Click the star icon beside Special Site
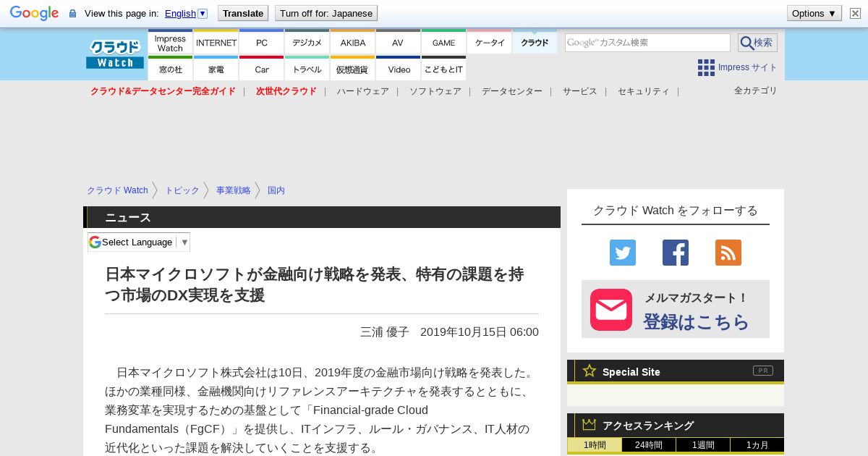The width and height of the screenshot is (868, 456). click(x=590, y=371)
